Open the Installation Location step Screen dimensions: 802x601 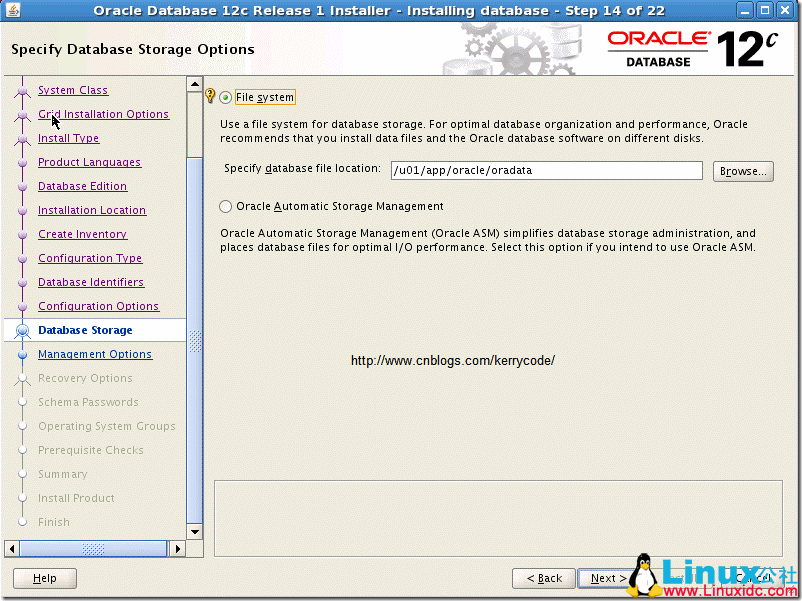[93, 210]
